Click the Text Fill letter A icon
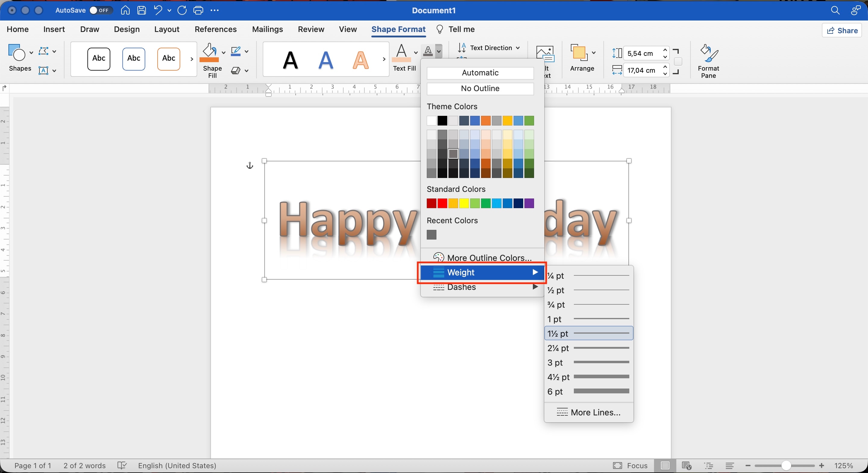Image resolution: width=868 pixels, height=473 pixels. coord(401,52)
